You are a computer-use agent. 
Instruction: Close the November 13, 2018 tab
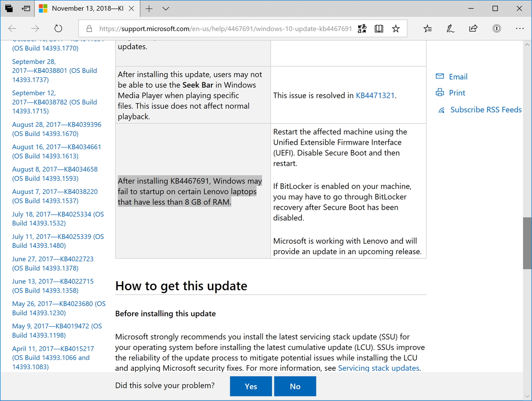pyautogui.click(x=131, y=8)
